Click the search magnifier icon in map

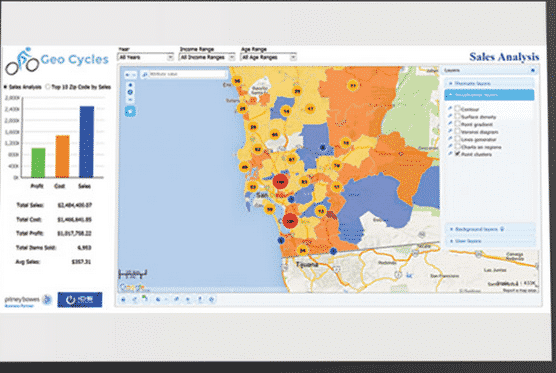pyautogui.click(x=145, y=75)
